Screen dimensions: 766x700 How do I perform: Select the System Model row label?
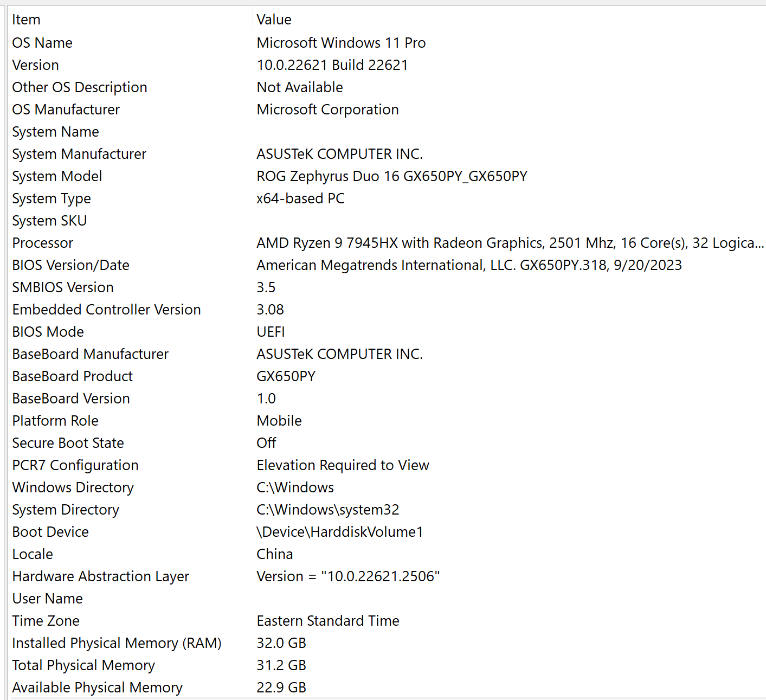(57, 176)
